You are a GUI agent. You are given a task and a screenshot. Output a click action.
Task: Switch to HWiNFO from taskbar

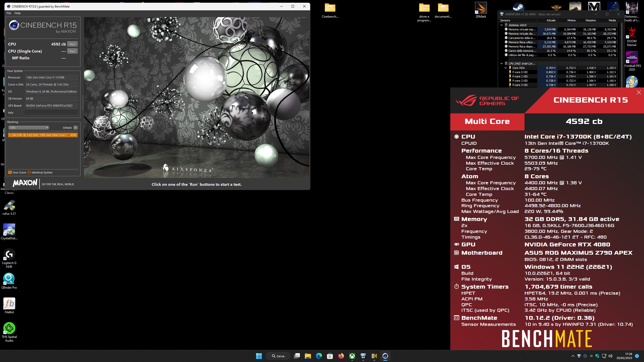(363, 356)
